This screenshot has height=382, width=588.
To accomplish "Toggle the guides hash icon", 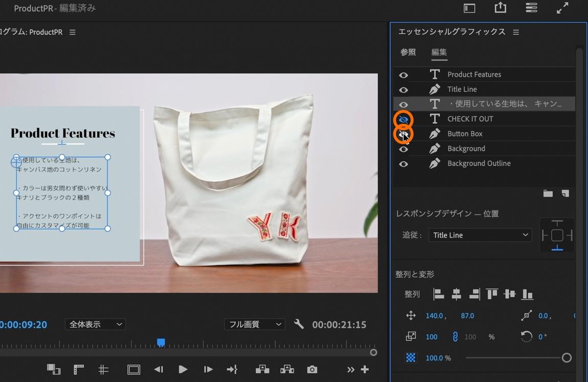I will click(x=104, y=370).
